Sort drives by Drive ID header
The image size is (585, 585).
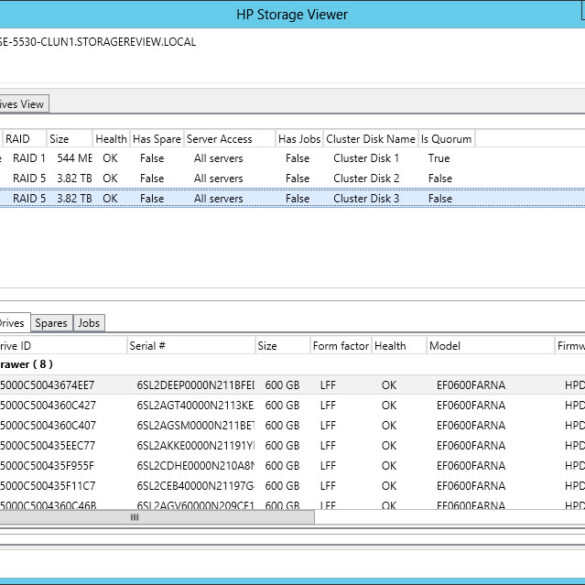[x=63, y=346]
